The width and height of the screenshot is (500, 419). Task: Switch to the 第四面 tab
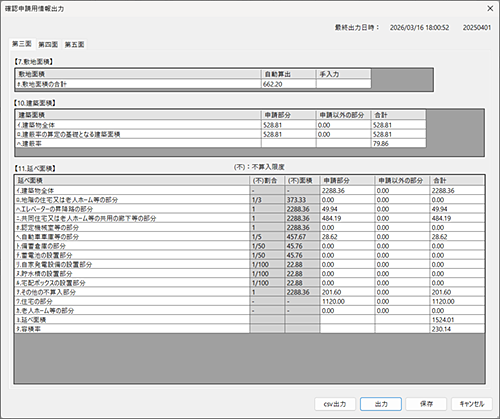(x=48, y=44)
